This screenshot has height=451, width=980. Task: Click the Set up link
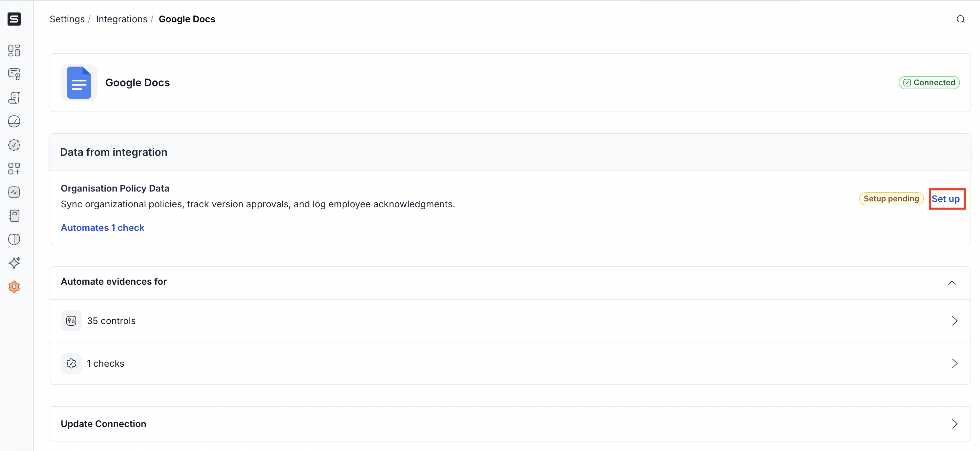[946, 199]
